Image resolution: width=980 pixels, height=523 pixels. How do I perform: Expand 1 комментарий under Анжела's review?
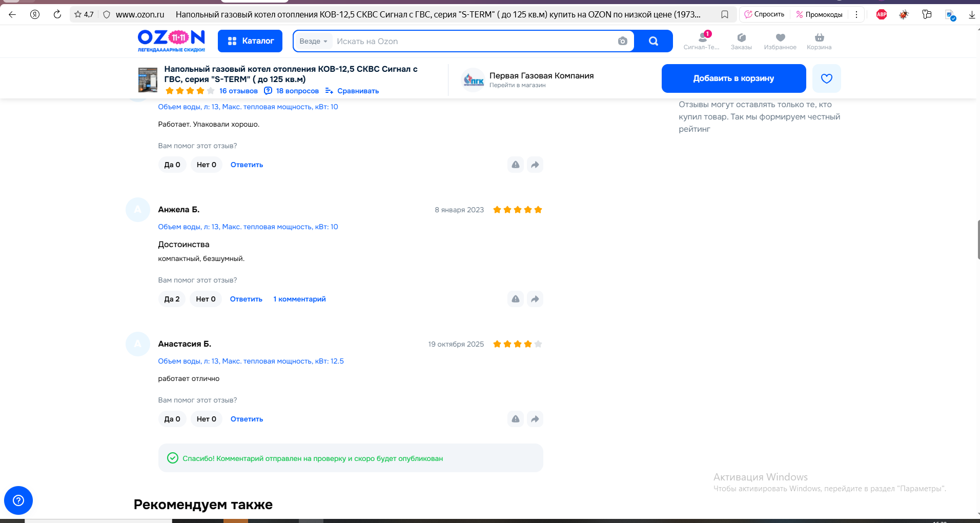(299, 299)
